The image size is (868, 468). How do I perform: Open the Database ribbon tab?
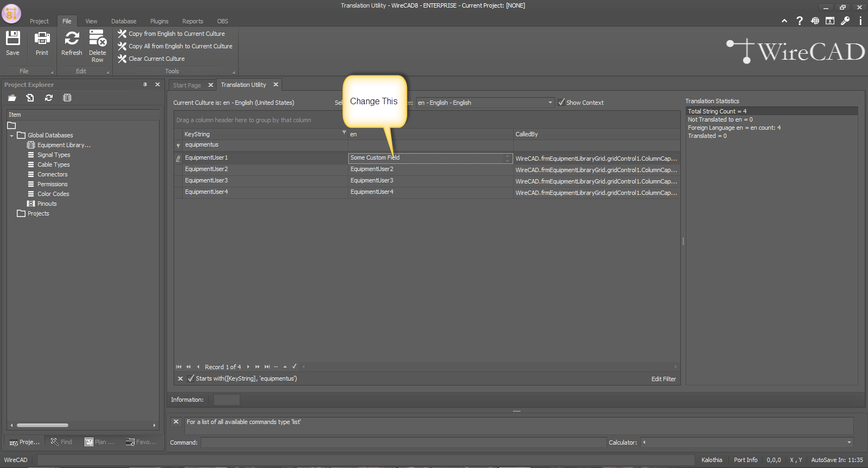pyautogui.click(x=124, y=21)
